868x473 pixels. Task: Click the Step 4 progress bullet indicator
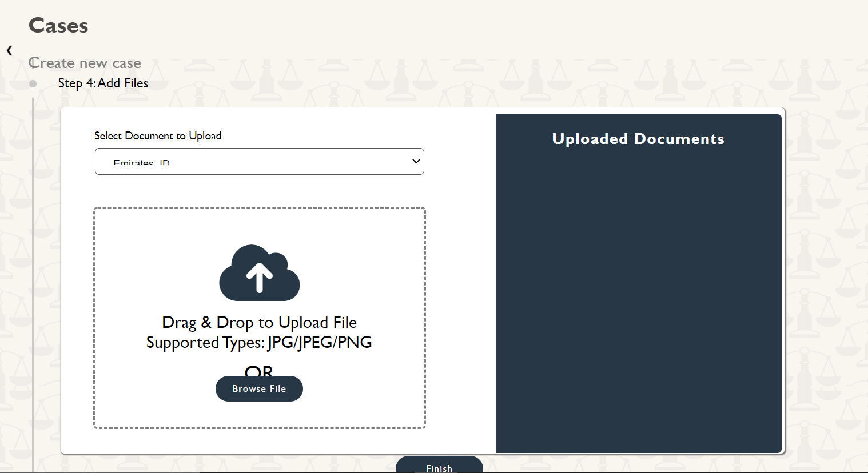pos(33,83)
